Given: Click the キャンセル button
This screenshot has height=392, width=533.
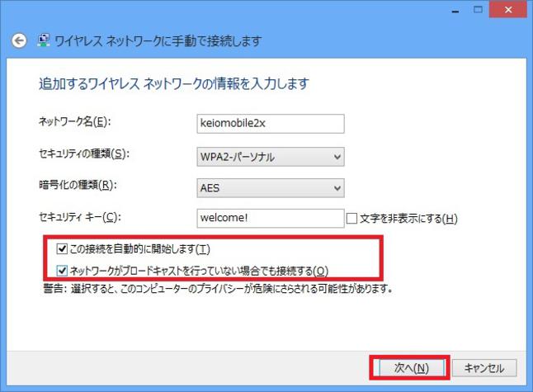Looking at the screenshot, I should pos(484,367).
